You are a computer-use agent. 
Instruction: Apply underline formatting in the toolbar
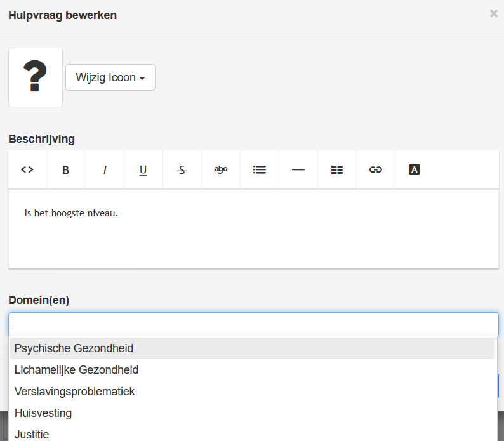point(143,169)
